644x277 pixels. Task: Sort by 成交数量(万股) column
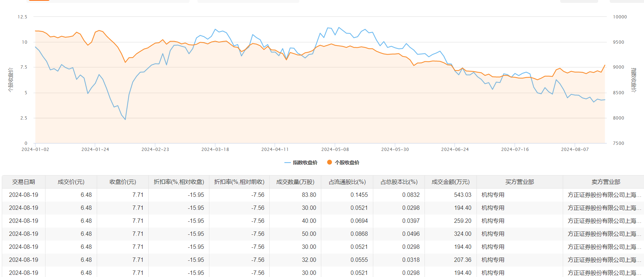295,182
